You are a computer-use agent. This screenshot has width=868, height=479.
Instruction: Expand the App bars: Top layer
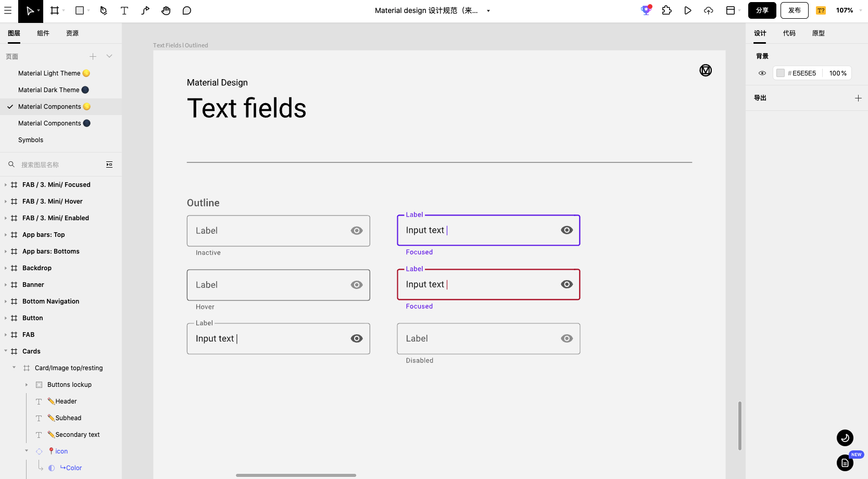[6, 235]
